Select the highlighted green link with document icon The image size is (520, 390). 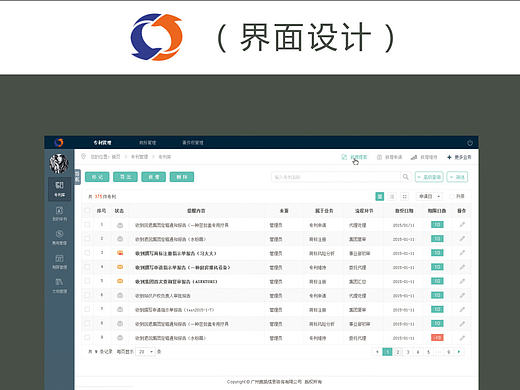pos(354,157)
